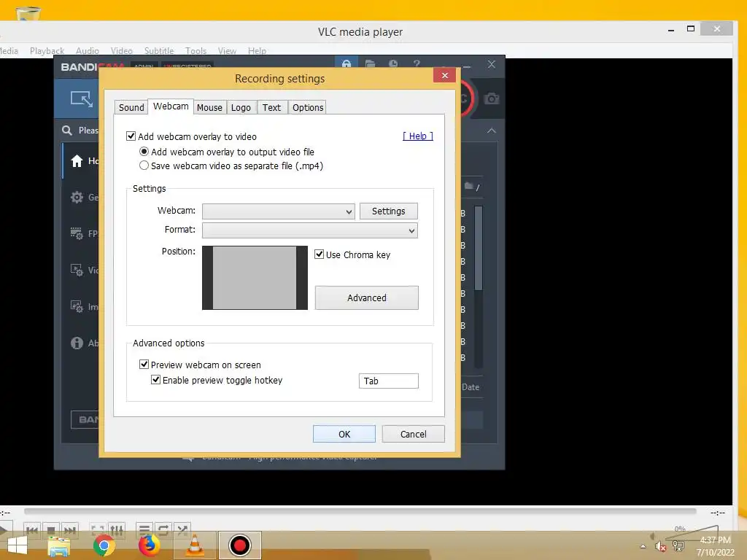Switch to the Sound tab

tap(131, 108)
